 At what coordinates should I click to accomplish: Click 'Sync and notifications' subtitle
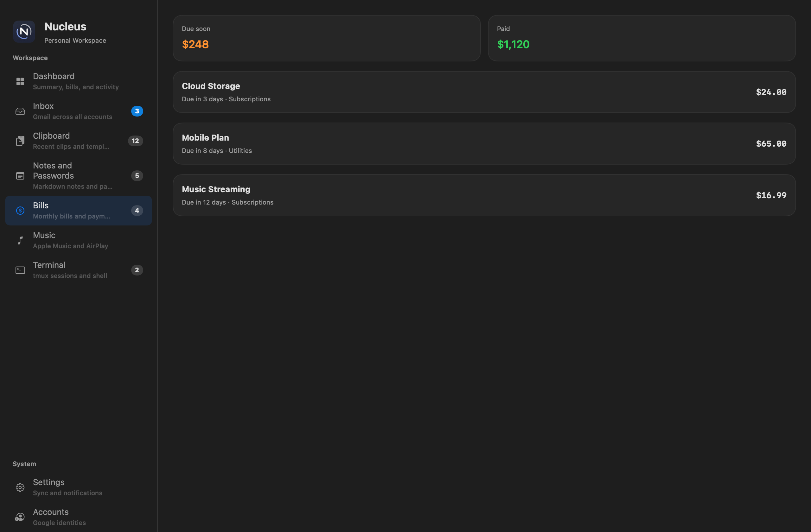[x=67, y=493]
